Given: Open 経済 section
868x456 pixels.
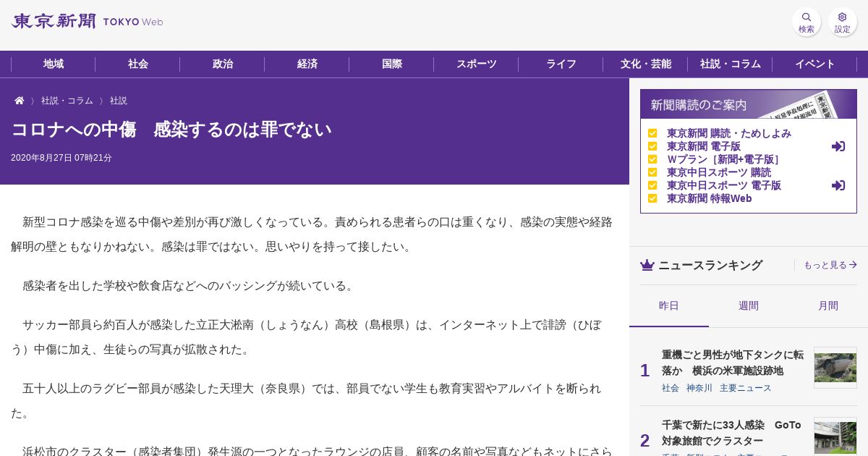Looking at the screenshot, I should (307, 64).
